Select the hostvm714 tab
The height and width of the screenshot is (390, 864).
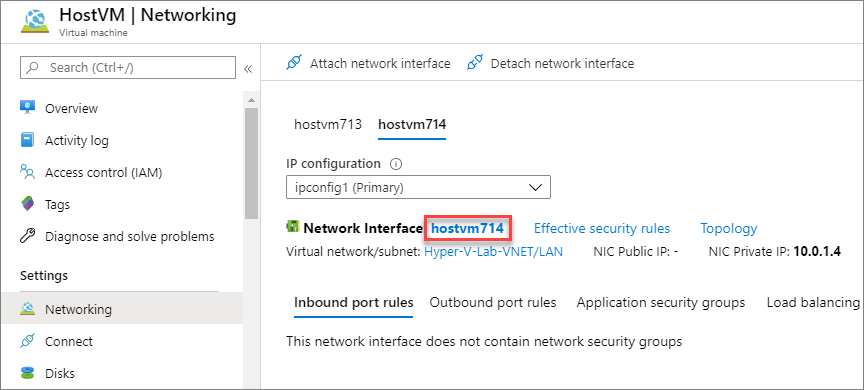pyautogui.click(x=412, y=124)
